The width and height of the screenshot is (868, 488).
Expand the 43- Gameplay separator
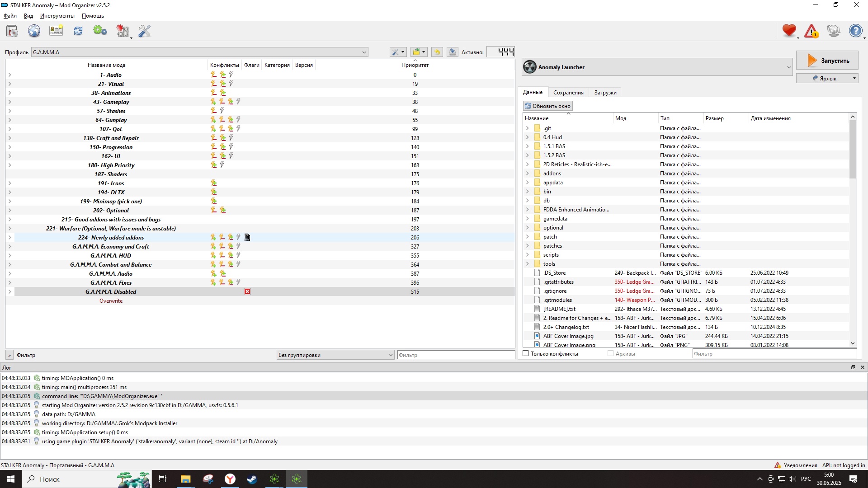[9, 102]
